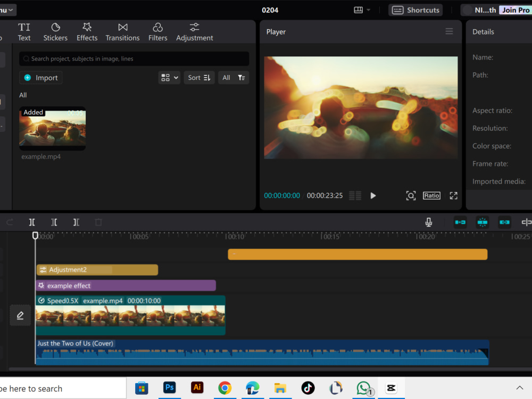Open the Menu dropdown at top left
Viewport: 532px width, 399px height.
click(7, 10)
